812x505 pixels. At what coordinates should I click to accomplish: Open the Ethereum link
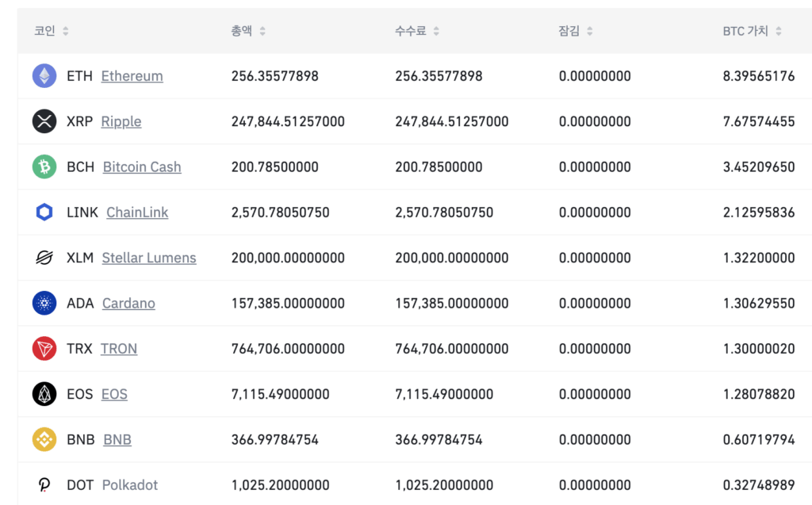tap(132, 76)
